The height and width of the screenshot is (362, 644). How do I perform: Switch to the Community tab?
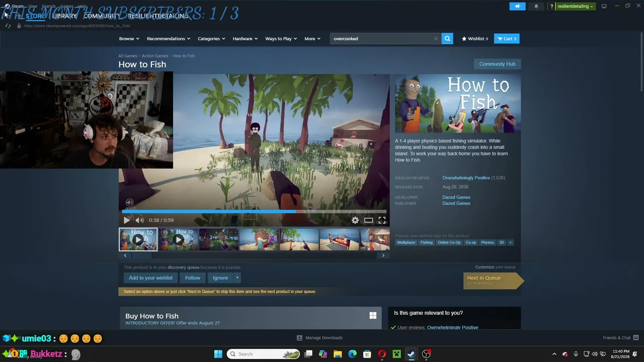pos(102,16)
